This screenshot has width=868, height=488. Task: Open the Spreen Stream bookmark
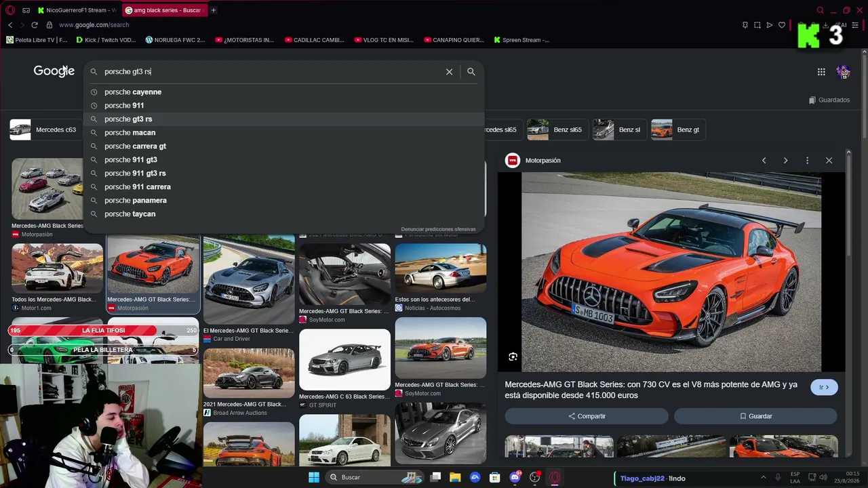point(521,40)
